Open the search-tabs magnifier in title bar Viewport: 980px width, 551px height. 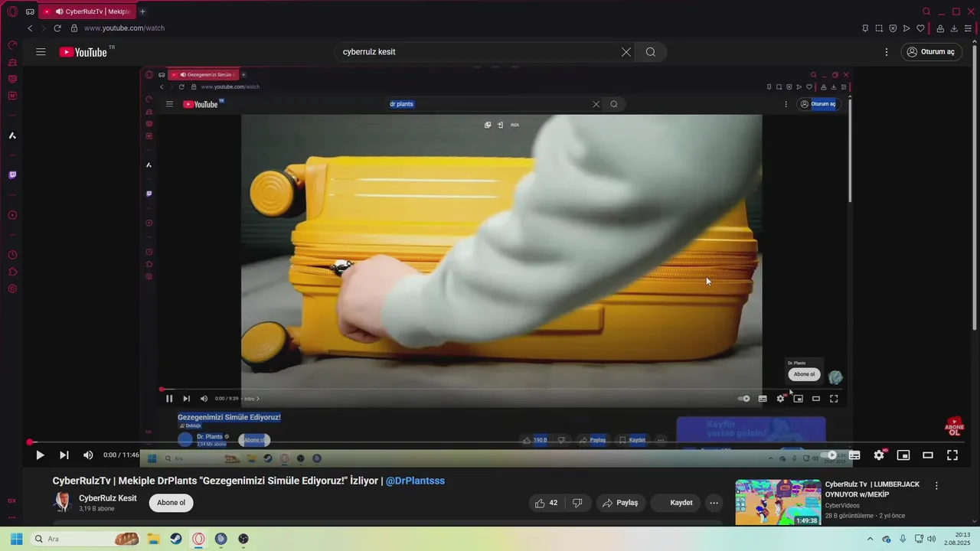pos(926,11)
